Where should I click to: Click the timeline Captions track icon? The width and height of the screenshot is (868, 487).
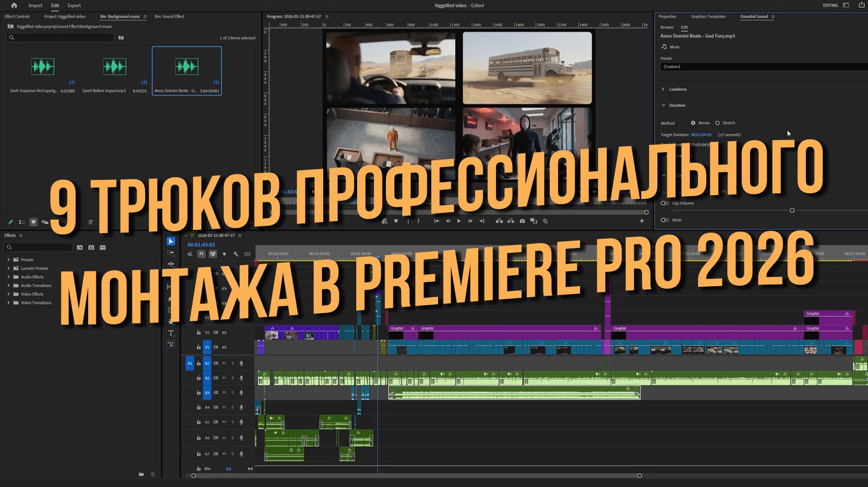click(x=247, y=254)
